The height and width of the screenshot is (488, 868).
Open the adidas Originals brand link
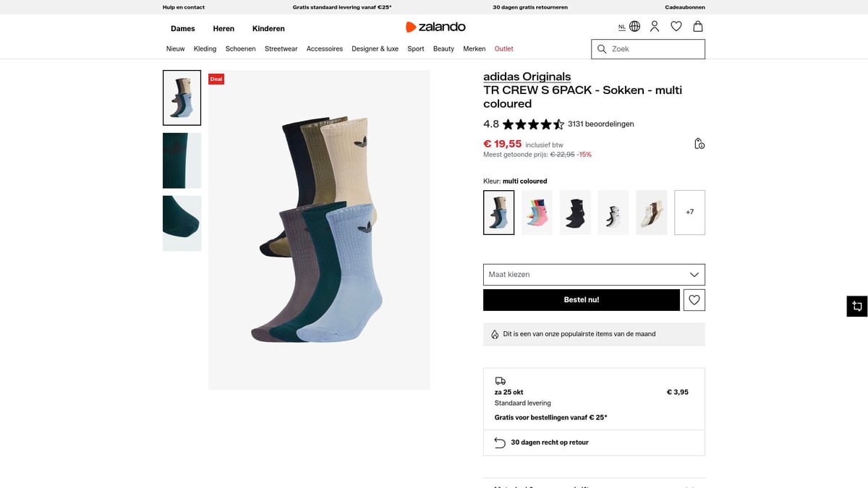point(527,77)
